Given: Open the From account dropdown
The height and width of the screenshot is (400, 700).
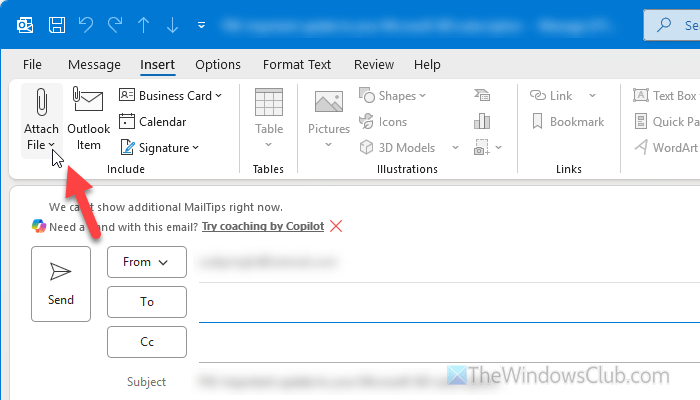Looking at the screenshot, I should 147,262.
